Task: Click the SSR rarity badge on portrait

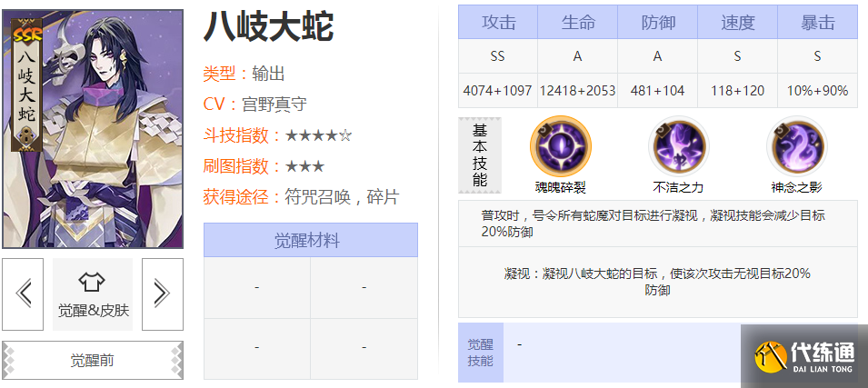Action: point(25,35)
